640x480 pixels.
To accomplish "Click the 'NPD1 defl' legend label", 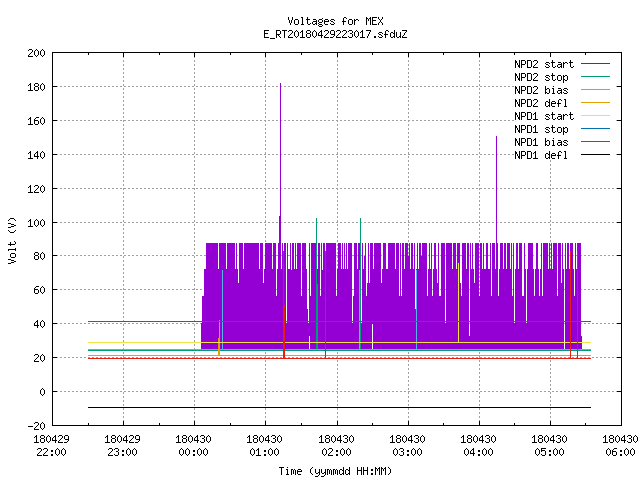I will (541, 156).
